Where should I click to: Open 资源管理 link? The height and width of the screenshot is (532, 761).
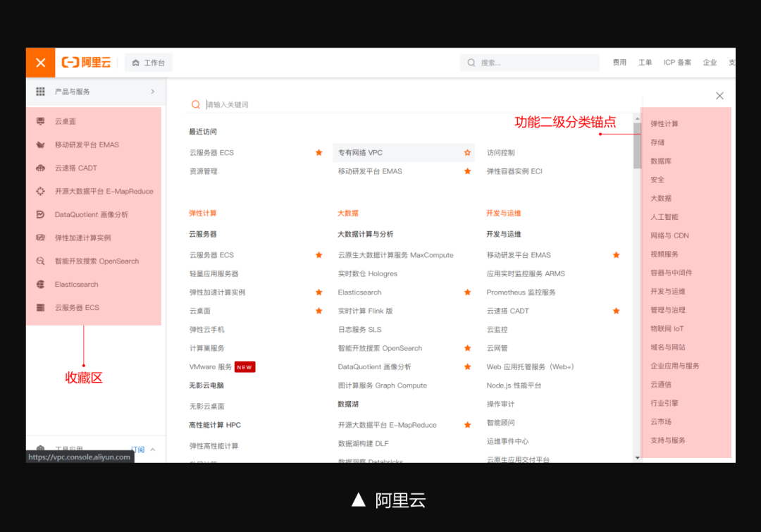204,171
